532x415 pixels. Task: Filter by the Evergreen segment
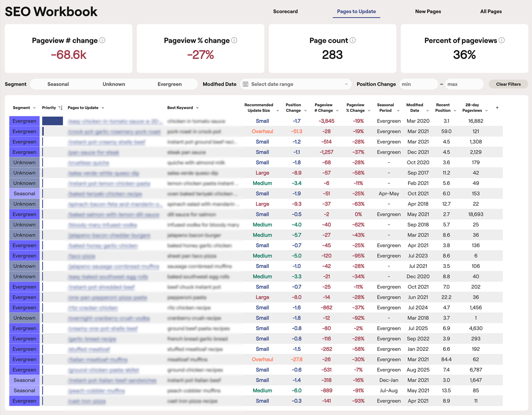tap(169, 84)
